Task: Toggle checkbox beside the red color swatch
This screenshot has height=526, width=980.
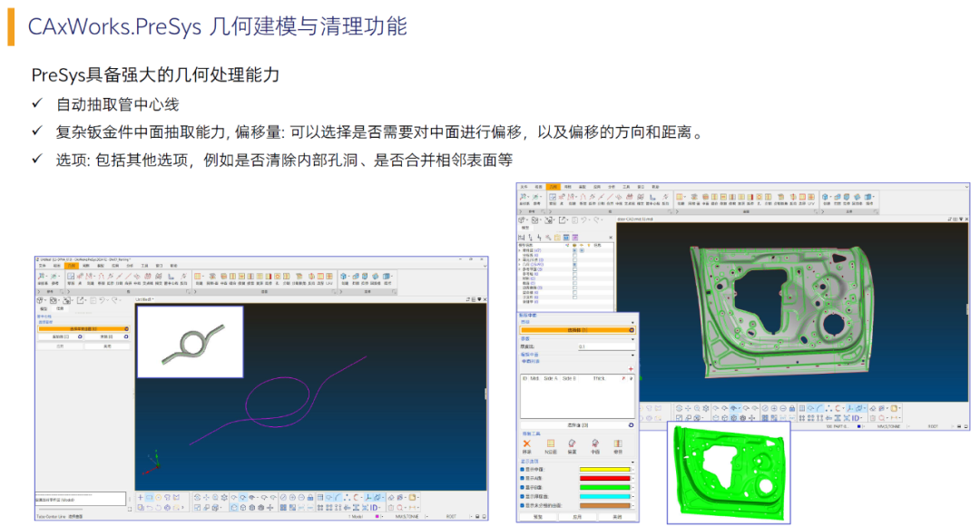Action: 522,479
